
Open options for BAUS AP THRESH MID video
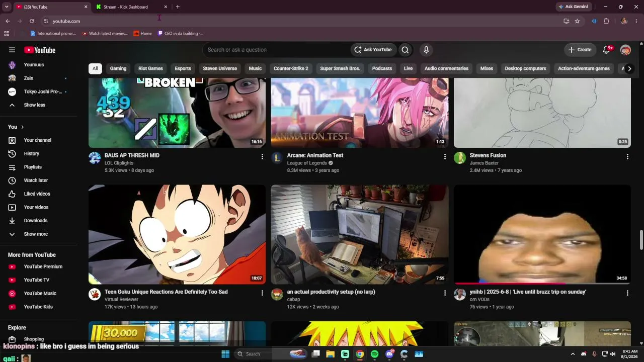click(x=262, y=157)
